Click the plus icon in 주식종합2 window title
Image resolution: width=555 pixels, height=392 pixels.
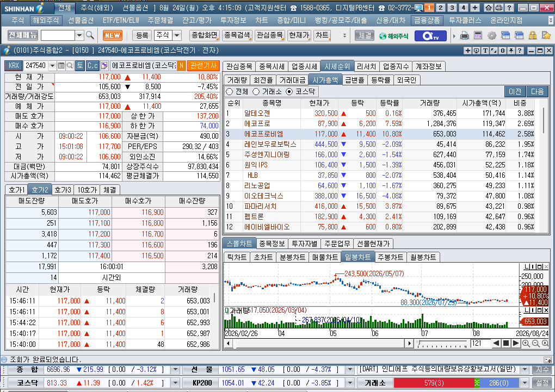point(467,51)
